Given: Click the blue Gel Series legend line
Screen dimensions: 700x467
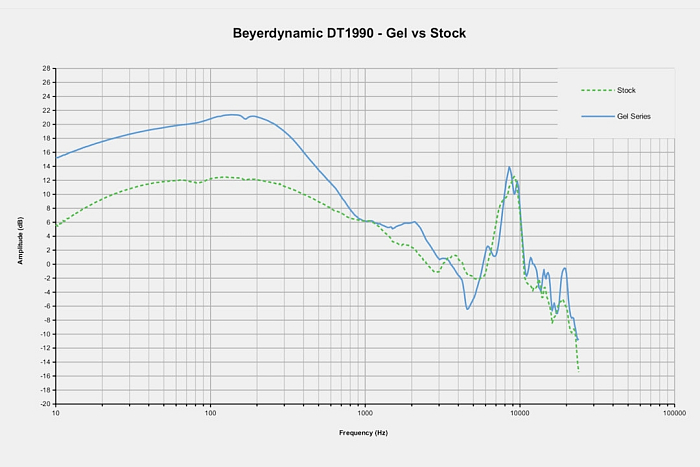Looking at the screenshot, I should (597, 117).
